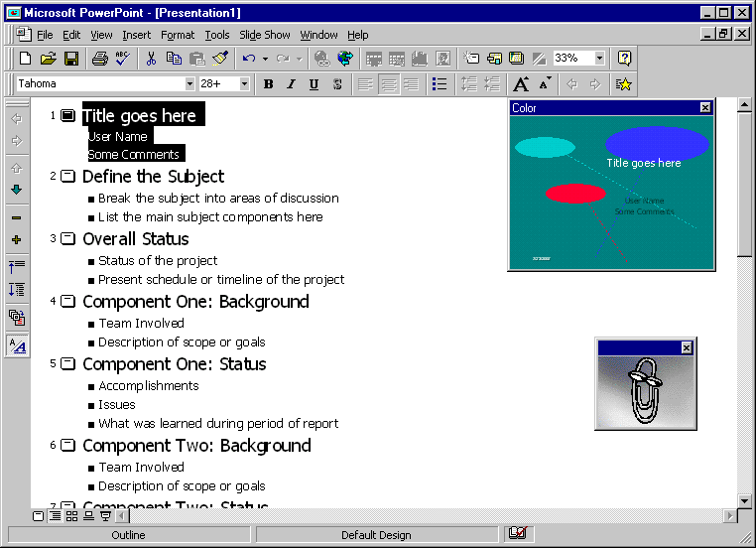Viewport: 756px width, 548px height.
Task: Start Slide Show view button
Action: [x=105, y=516]
